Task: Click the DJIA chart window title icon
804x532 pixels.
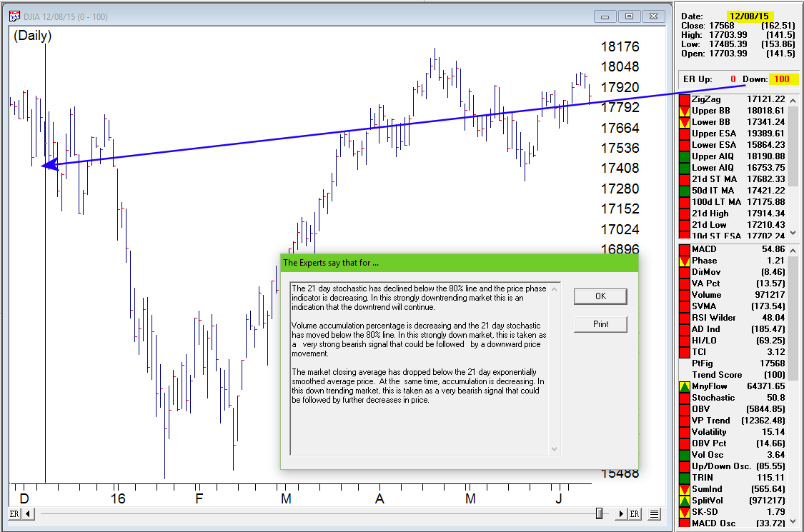Action: pyautogui.click(x=15, y=16)
